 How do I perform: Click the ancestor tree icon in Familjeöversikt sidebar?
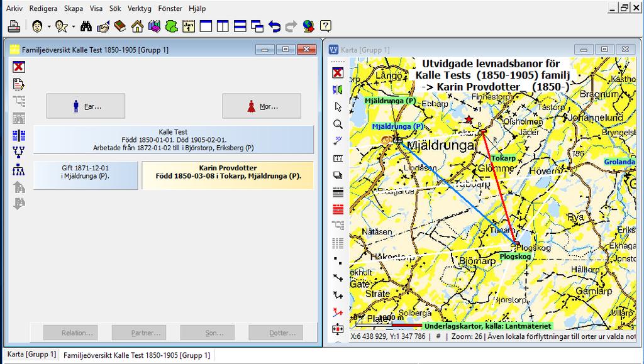tap(18, 153)
